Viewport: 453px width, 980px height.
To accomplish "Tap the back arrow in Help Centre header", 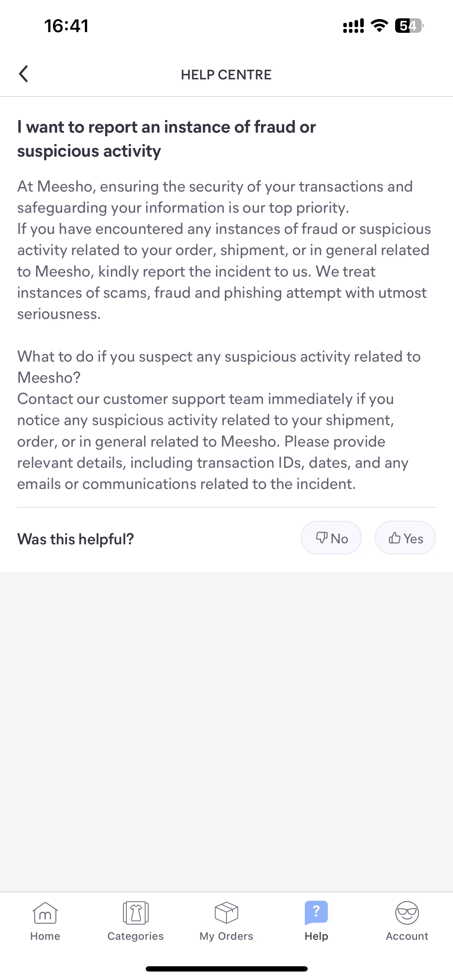I will click(x=24, y=74).
